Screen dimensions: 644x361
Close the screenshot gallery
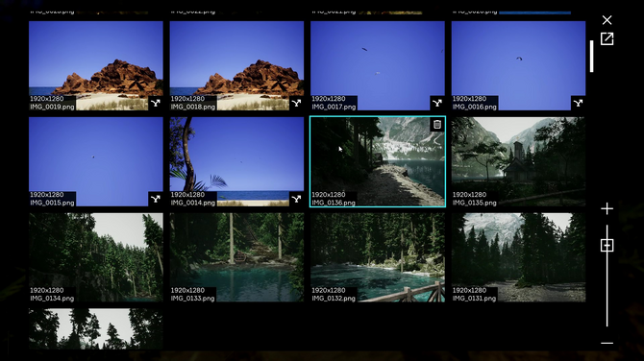point(607,20)
